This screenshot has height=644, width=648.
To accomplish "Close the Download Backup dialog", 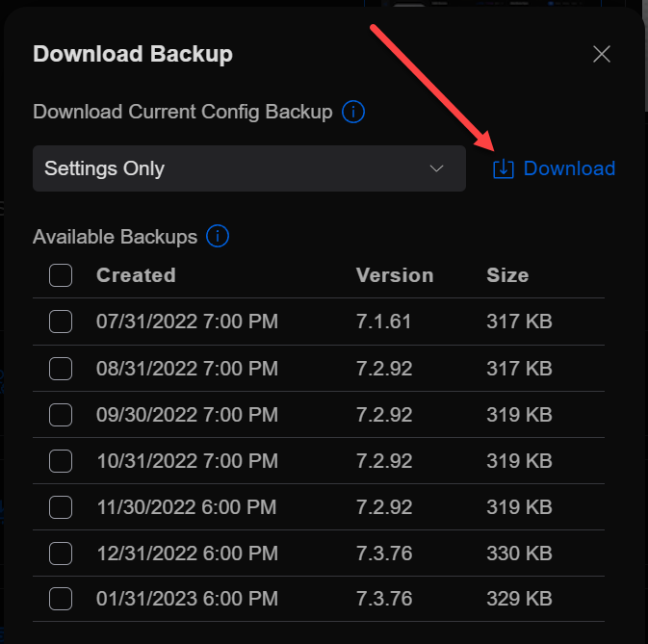I will 602,54.
